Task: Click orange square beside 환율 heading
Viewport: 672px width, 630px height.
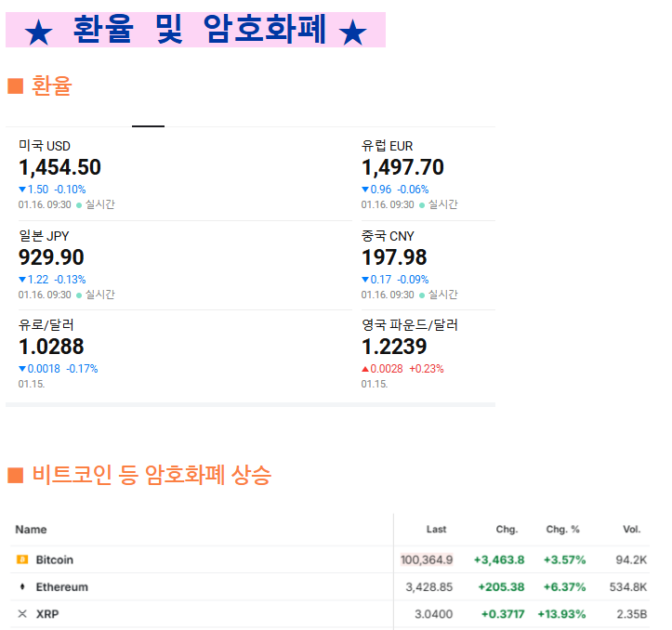Action: pyautogui.click(x=16, y=85)
